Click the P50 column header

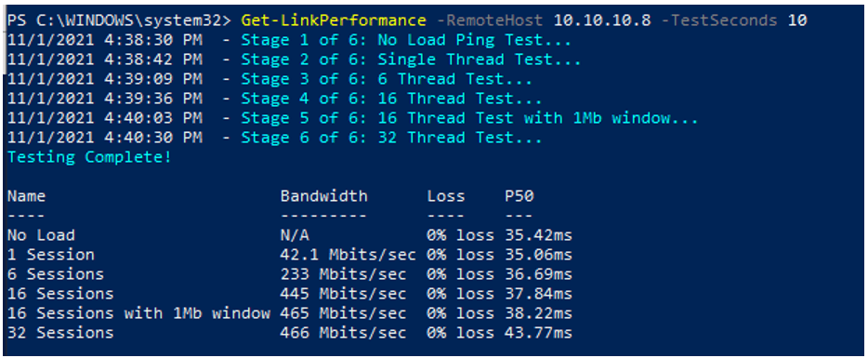519,196
